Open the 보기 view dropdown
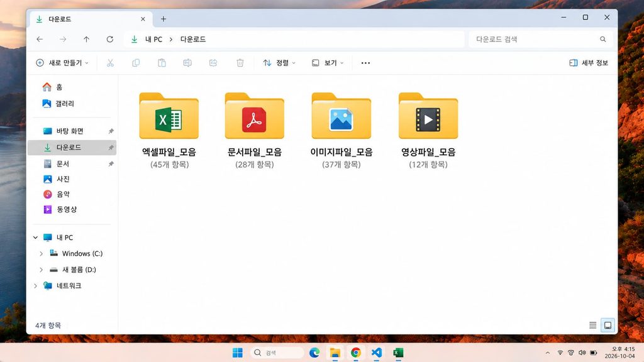Screen dimensions: 644x362 [x=328, y=63]
